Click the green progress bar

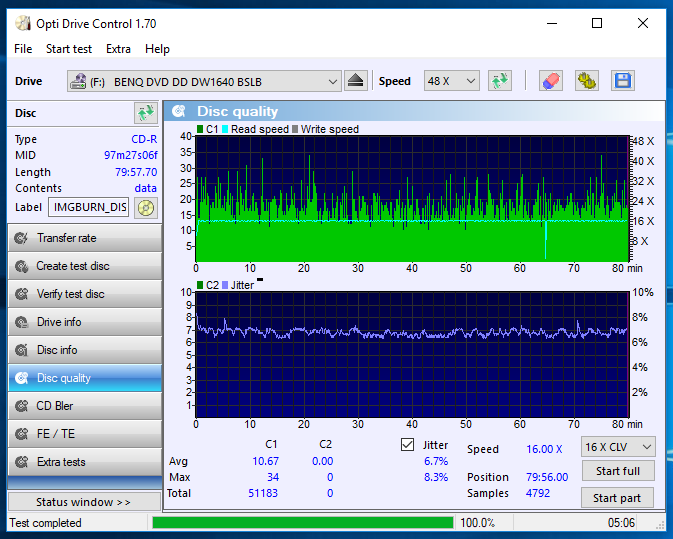click(303, 523)
